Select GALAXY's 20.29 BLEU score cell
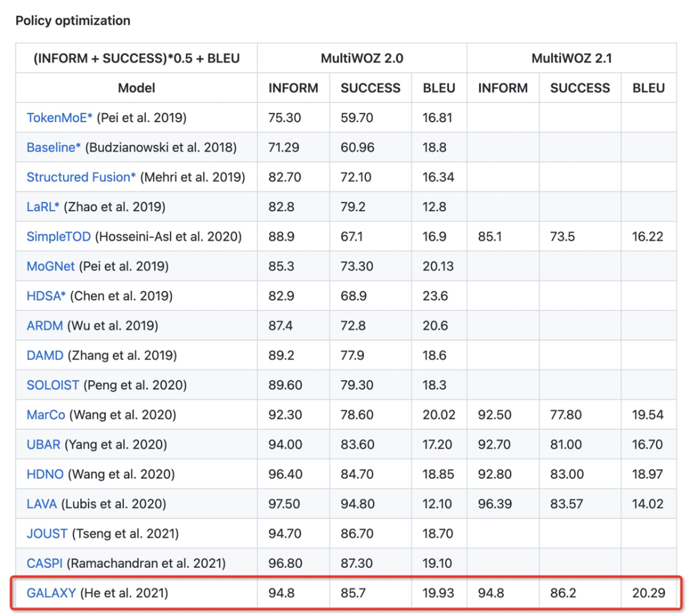Viewport: 698px width, 616px height. (648, 593)
